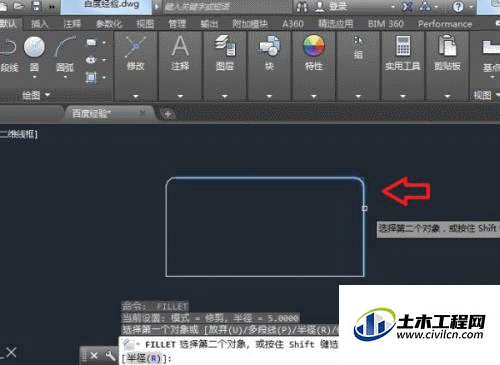Switch to the BIM 360 ribbon tab
The width and height of the screenshot is (500, 365).
(386, 24)
